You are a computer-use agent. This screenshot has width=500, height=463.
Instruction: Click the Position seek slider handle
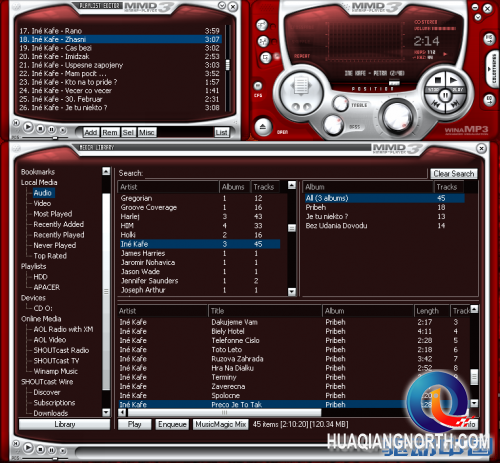tap(394, 83)
